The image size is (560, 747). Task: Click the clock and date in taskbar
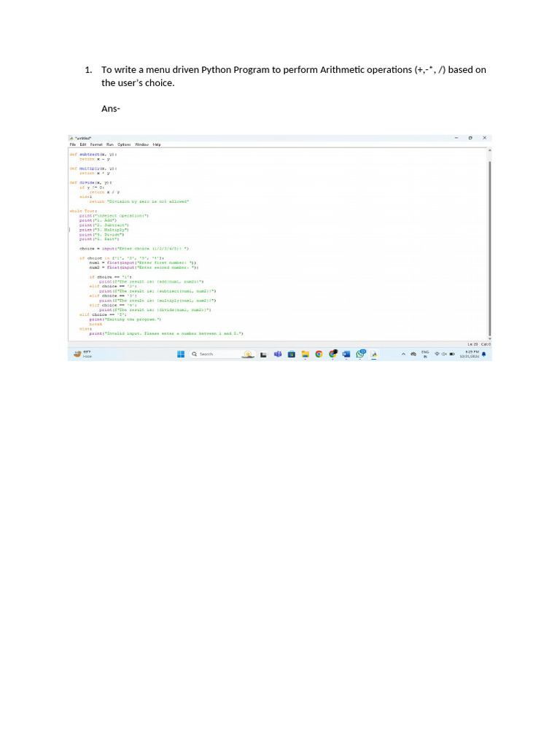(x=469, y=354)
